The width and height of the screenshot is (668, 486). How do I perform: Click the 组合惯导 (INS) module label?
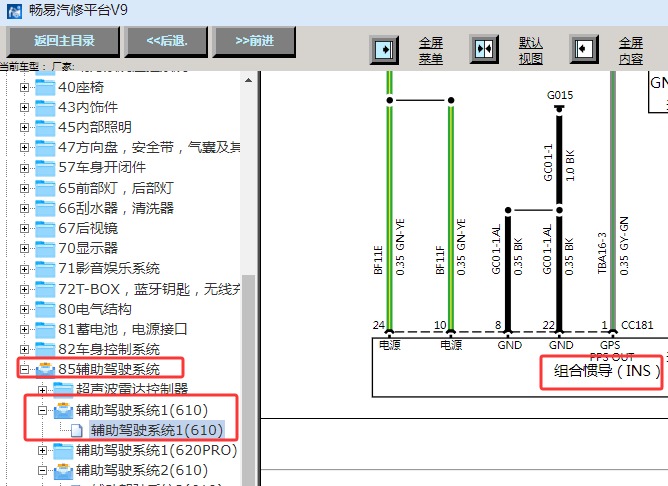coord(607,371)
